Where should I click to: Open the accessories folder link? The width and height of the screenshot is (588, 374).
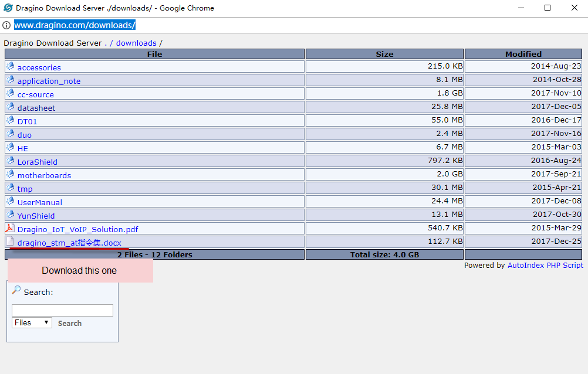click(39, 68)
